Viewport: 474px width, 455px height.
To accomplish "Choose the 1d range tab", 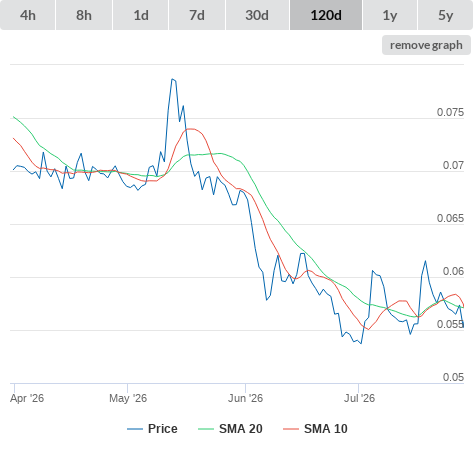I will pos(141,15).
